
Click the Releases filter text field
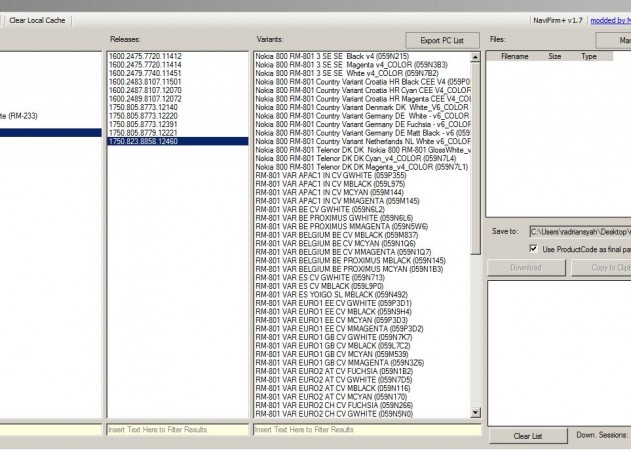click(x=176, y=429)
